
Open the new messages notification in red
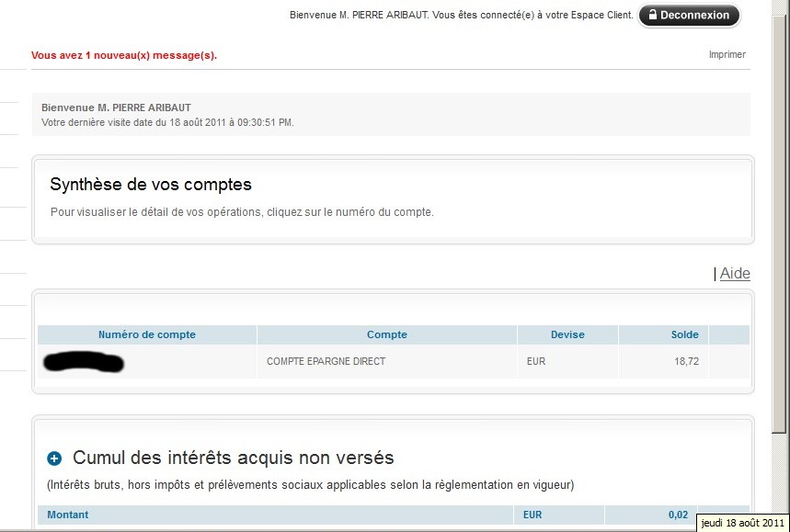pos(124,55)
